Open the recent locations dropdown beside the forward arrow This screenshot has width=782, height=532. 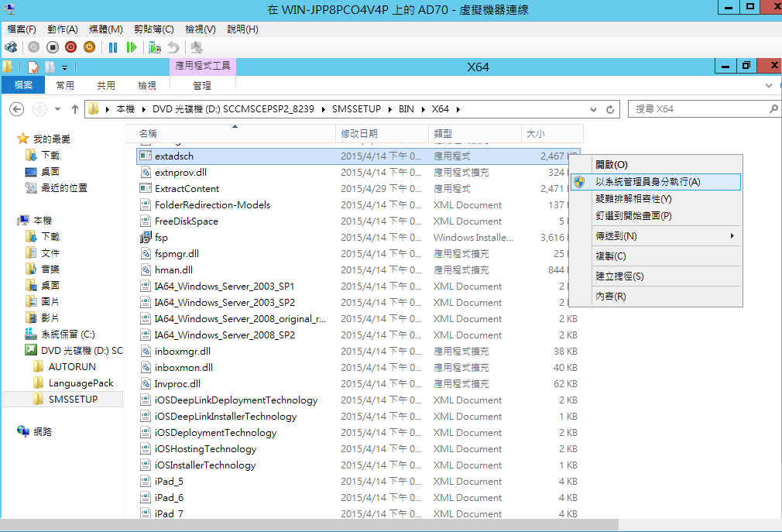click(x=58, y=109)
